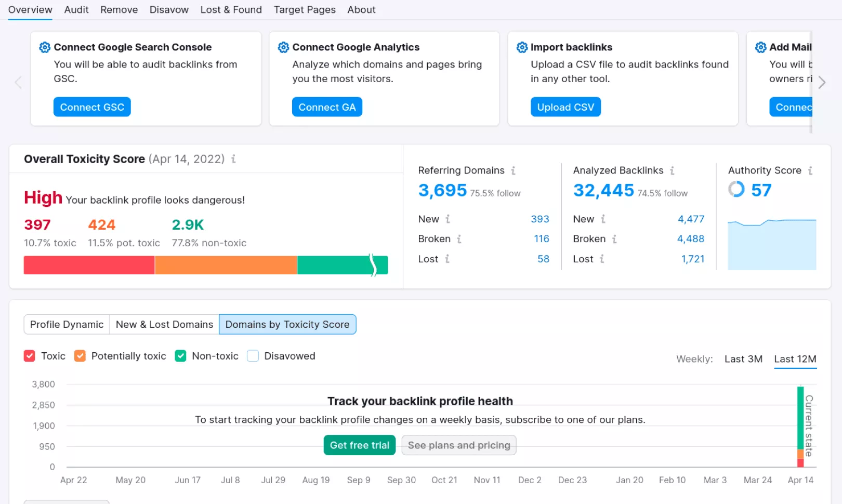The width and height of the screenshot is (842, 504).
Task: Enable the Disavowed checkbox
Action: click(253, 356)
